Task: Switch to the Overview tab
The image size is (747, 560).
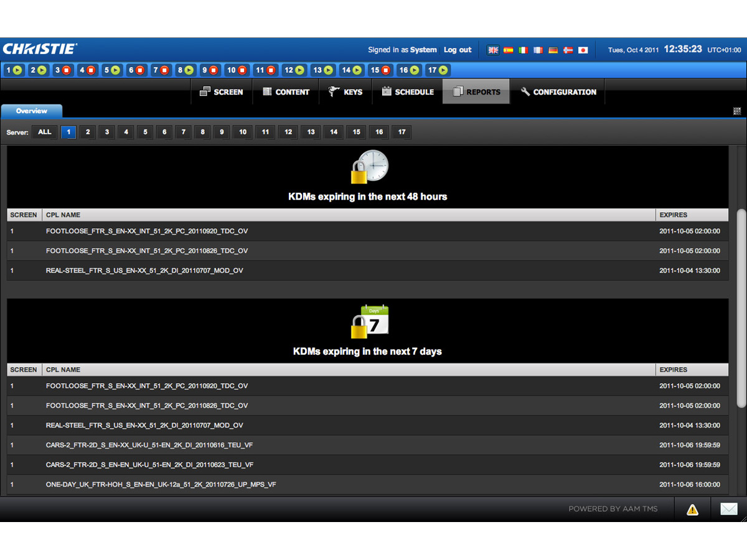Action: tap(31, 111)
